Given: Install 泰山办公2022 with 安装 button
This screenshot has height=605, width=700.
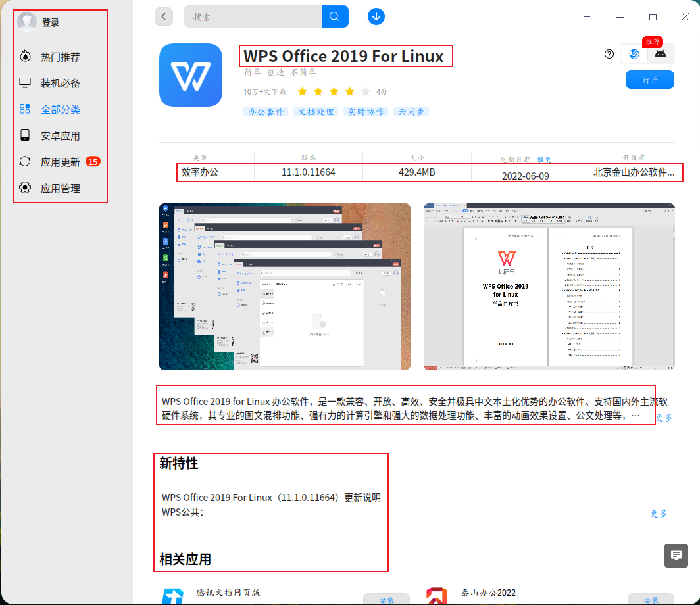Looking at the screenshot, I should click(x=651, y=599).
